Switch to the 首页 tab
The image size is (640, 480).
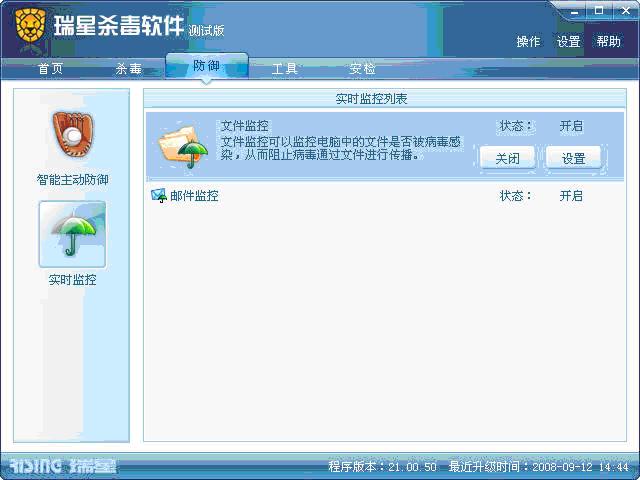coord(50,68)
